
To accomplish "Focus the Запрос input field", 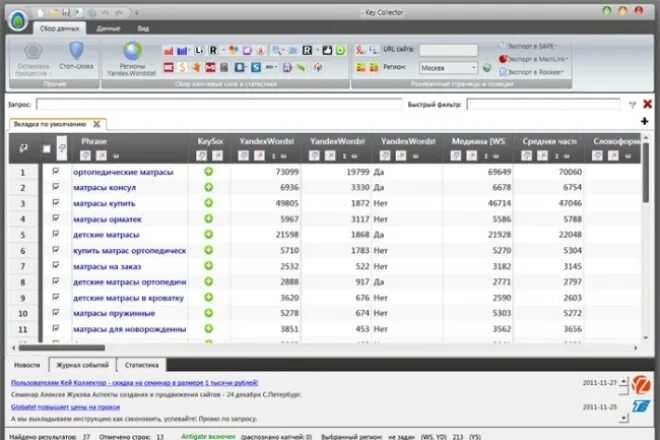I will tap(219, 104).
